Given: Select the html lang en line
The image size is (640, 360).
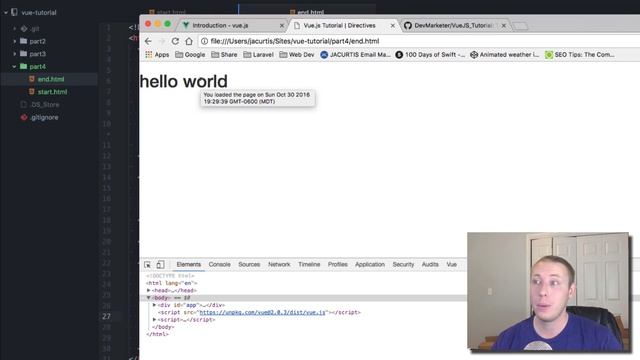Looking at the screenshot, I should pyautogui.click(x=172, y=283).
